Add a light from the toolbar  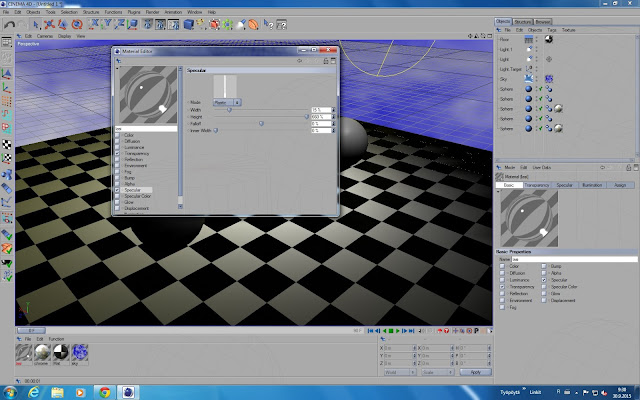click(241, 24)
